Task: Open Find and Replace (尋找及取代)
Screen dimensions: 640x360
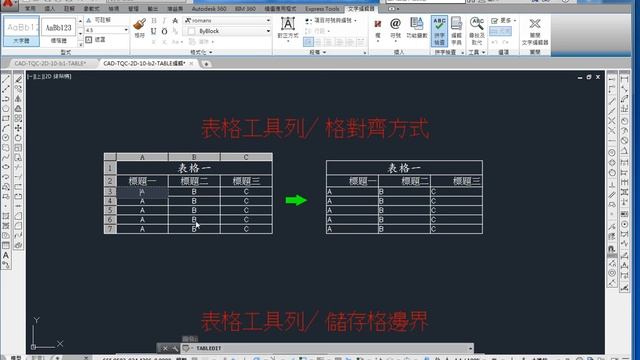Action: (476, 31)
